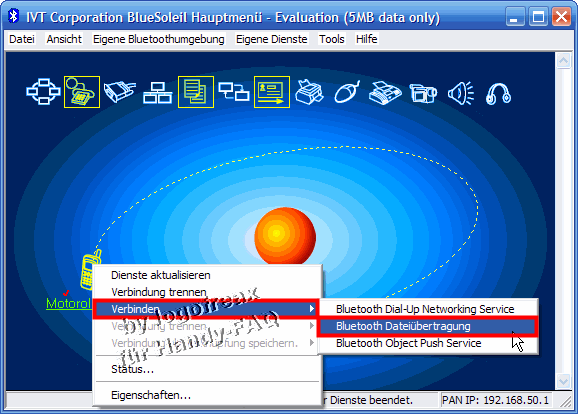Open the Eigene Dienste menu
The image size is (578, 414).
point(271,39)
